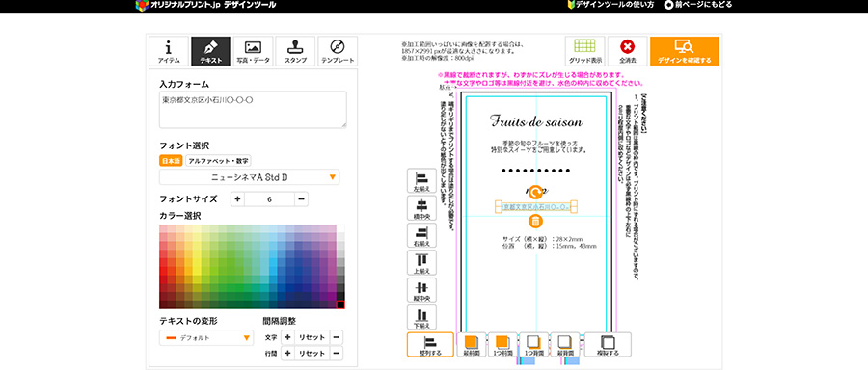
Task: Duplicate object with 複製する icon
Action: [608, 345]
